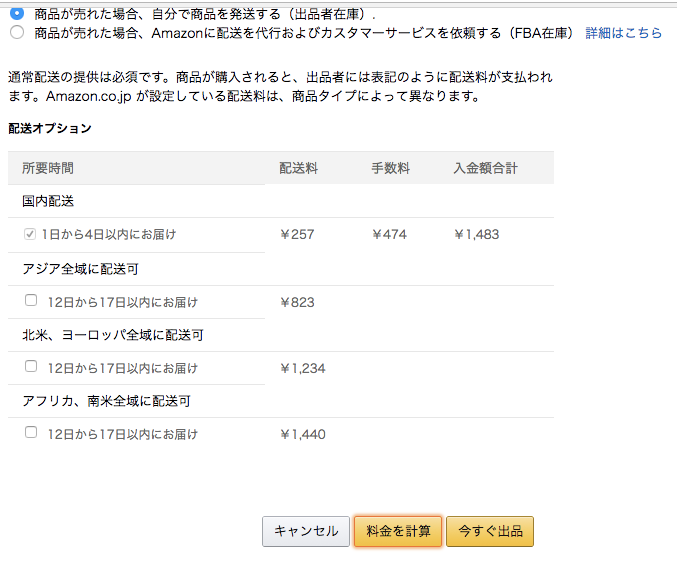This screenshot has height=569, width=677.
Task: Click the 今すぐ出品 button
Action: click(490, 531)
